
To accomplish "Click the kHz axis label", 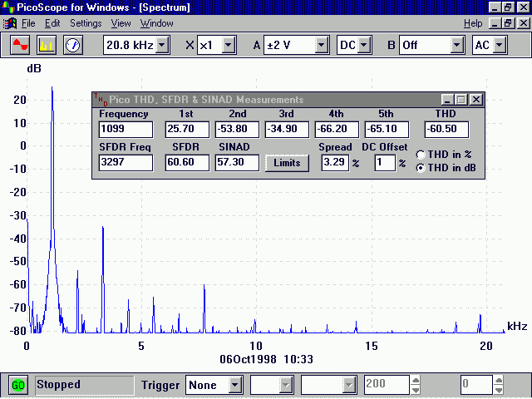I will click(517, 327).
